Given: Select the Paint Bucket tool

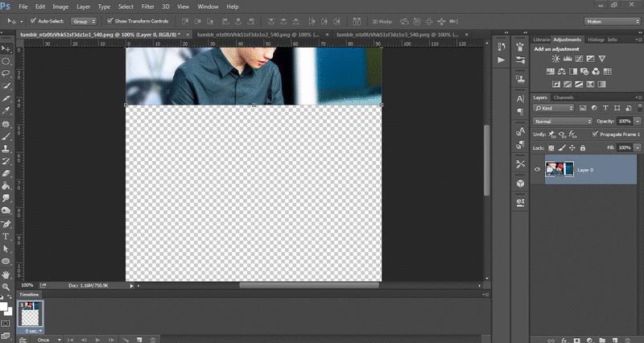Looking at the screenshot, I should (x=6, y=186).
